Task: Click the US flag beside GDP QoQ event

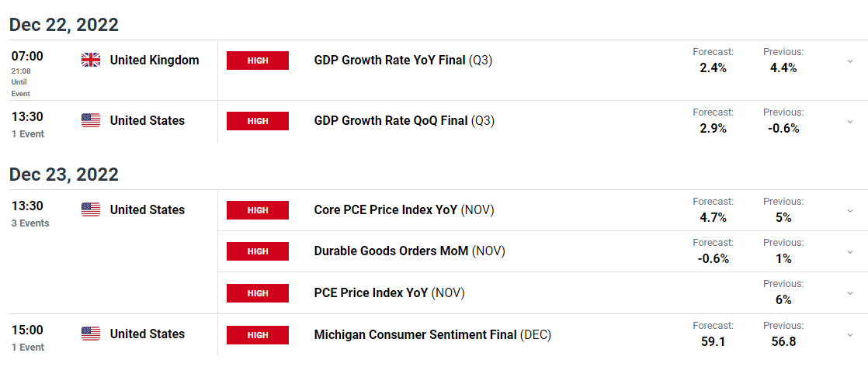Action: click(91, 120)
